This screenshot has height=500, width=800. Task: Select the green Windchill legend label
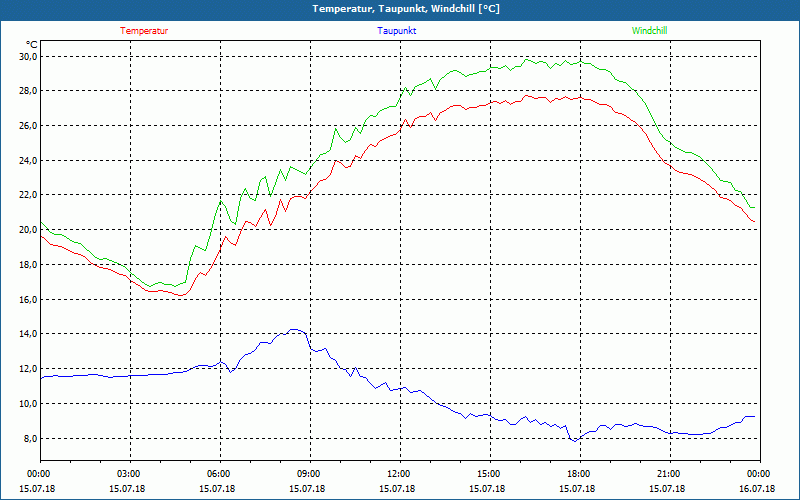pyautogui.click(x=649, y=31)
